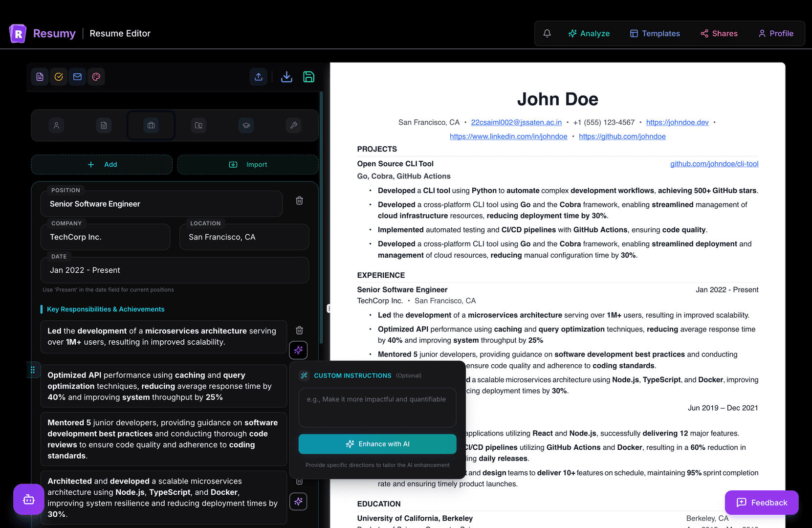Image resolution: width=812 pixels, height=528 pixels.
Task: Edit the 'Optimized API performance' bullet
Action: pyautogui.click(x=163, y=386)
